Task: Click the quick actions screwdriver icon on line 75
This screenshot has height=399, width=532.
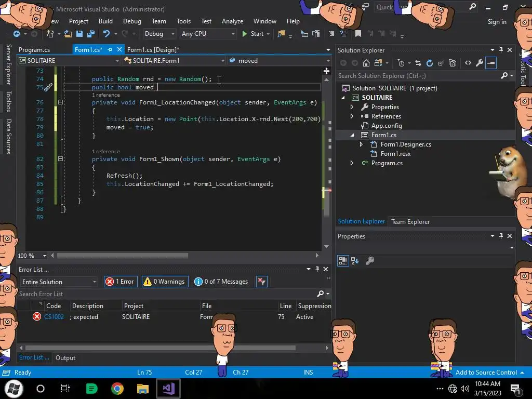Action: [48, 87]
